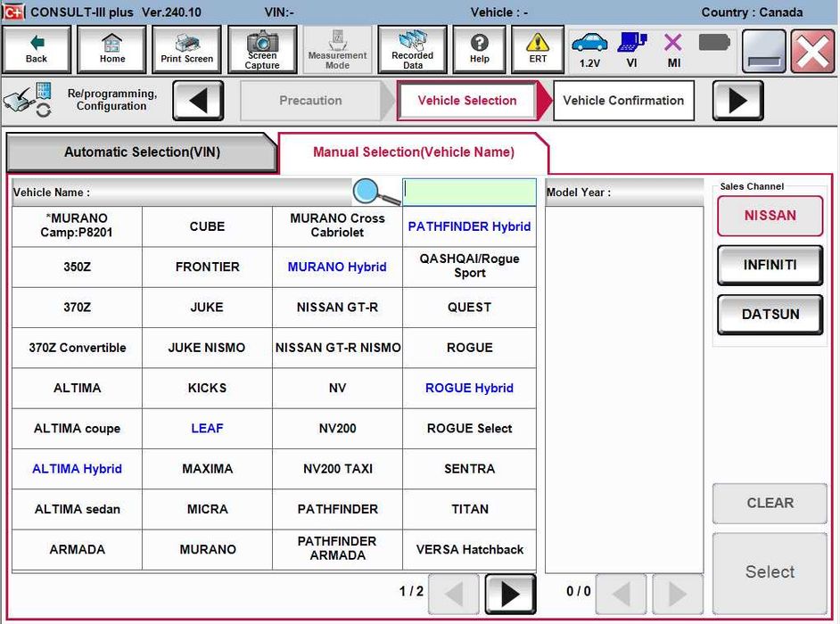The width and height of the screenshot is (840, 624).
Task: Select the LEAF vehicle
Action: (x=207, y=429)
